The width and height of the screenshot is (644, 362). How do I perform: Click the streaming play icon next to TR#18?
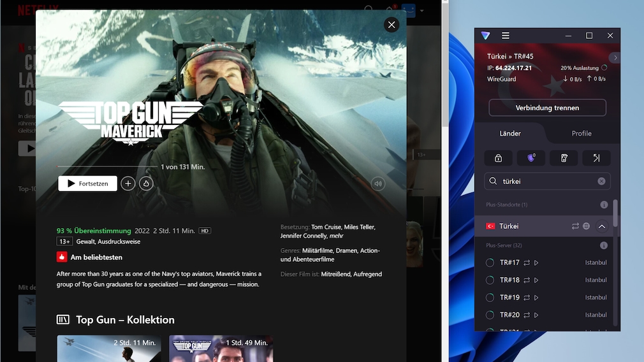tap(536, 280)
